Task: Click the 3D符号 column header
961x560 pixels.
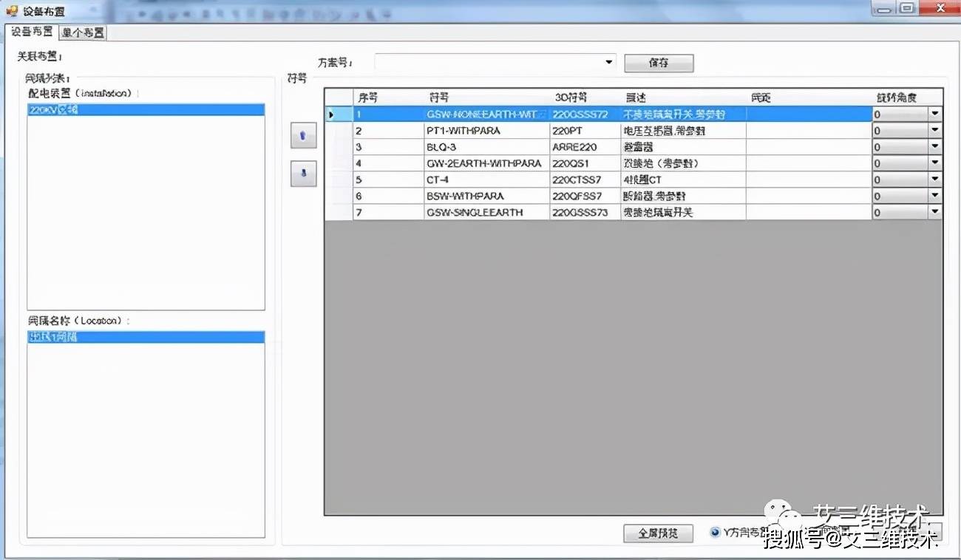Action: coord(584,98)
